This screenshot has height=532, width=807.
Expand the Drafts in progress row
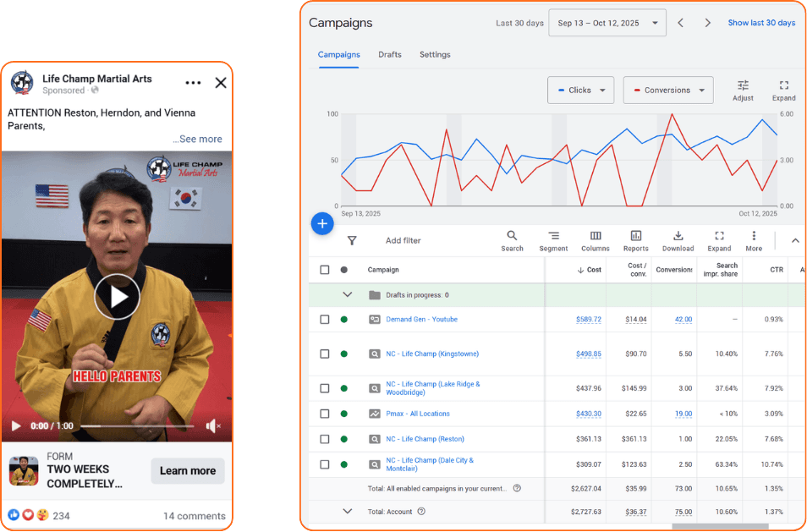tap(348, 295)
